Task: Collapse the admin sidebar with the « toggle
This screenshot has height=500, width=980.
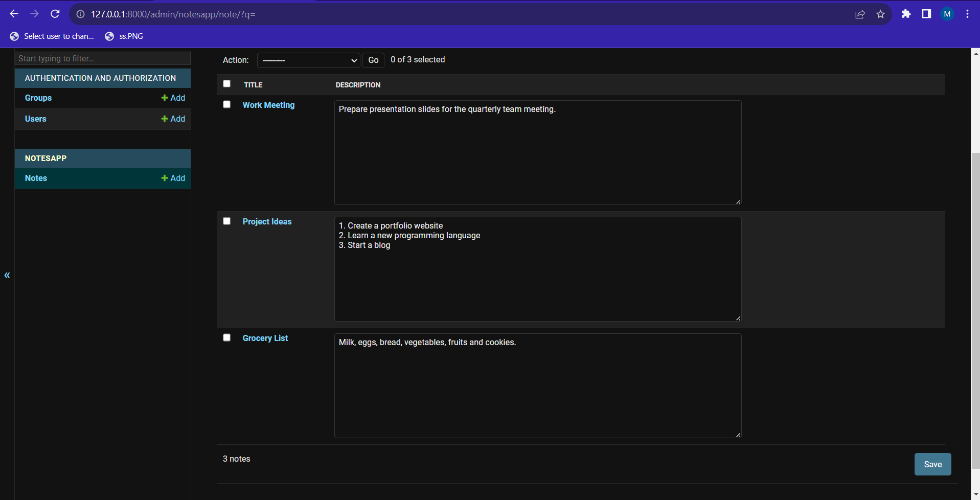Action: click(x=7, y=275)
